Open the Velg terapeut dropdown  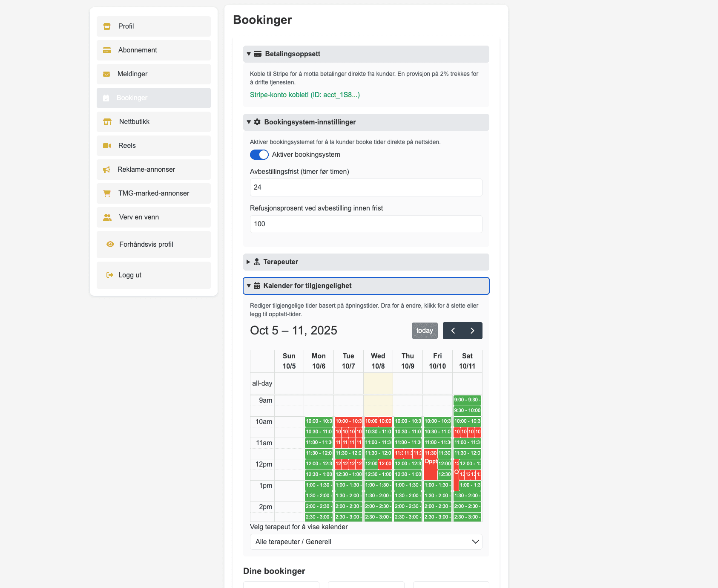[x=366, y=542]
